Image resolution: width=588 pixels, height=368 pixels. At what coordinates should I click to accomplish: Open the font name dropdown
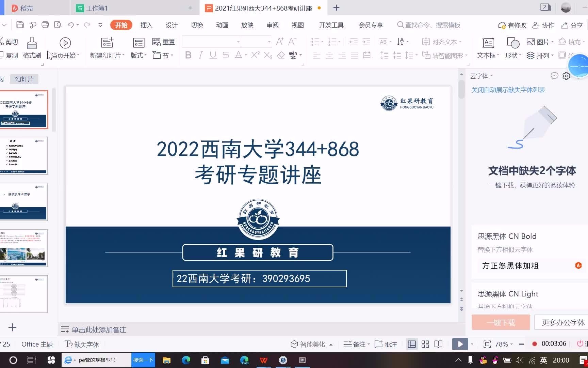pyautogui.click(x=238, y=42)
